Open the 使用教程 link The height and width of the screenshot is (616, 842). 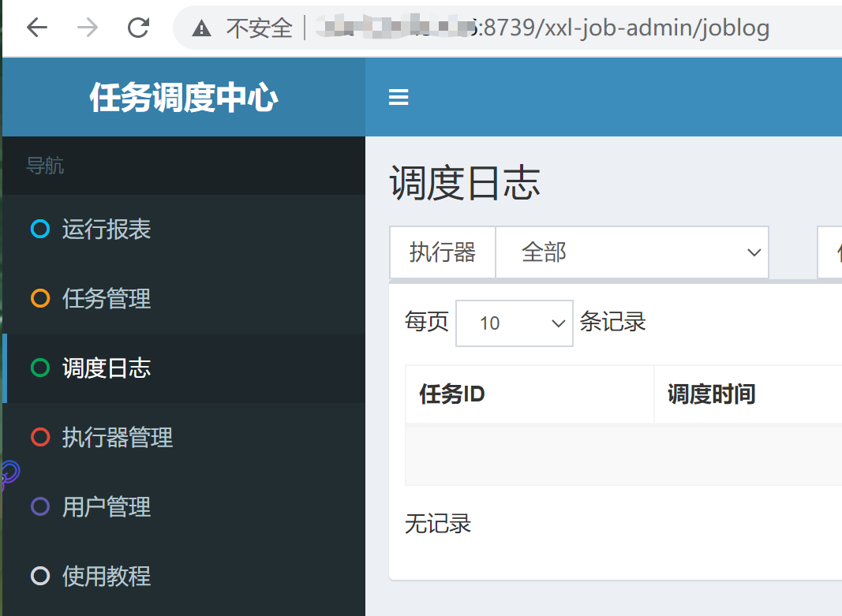(x=107, y=577)
